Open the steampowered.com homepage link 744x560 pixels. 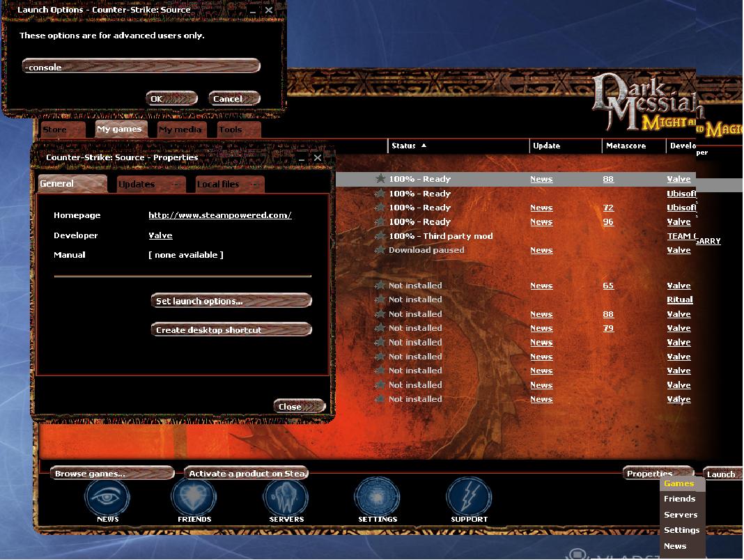(x=220, y=215)
